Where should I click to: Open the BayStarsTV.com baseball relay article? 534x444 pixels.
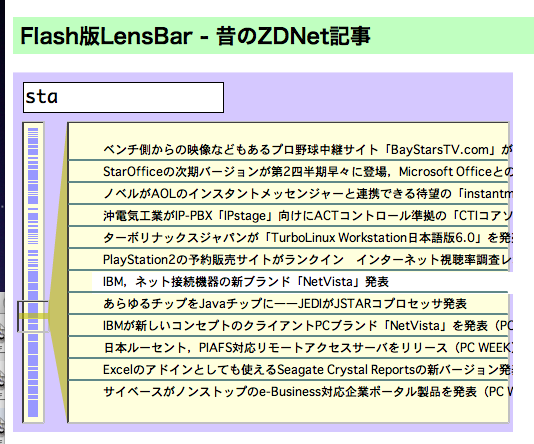(289, 149)
